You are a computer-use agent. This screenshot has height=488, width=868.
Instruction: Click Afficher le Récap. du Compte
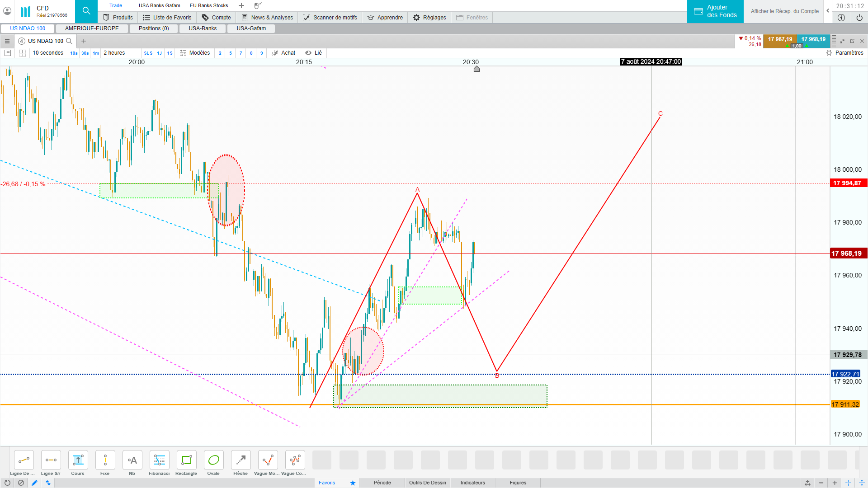784,11
